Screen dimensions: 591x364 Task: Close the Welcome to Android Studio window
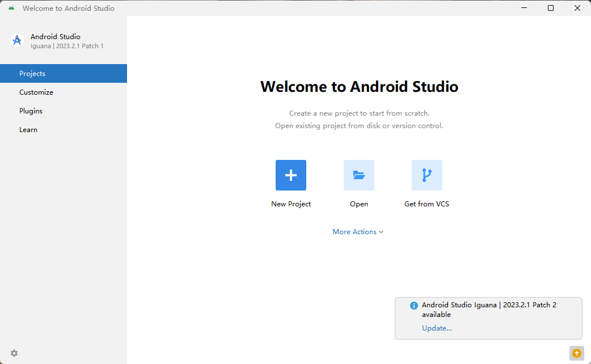pyautogui.click(x=577, y=8)
